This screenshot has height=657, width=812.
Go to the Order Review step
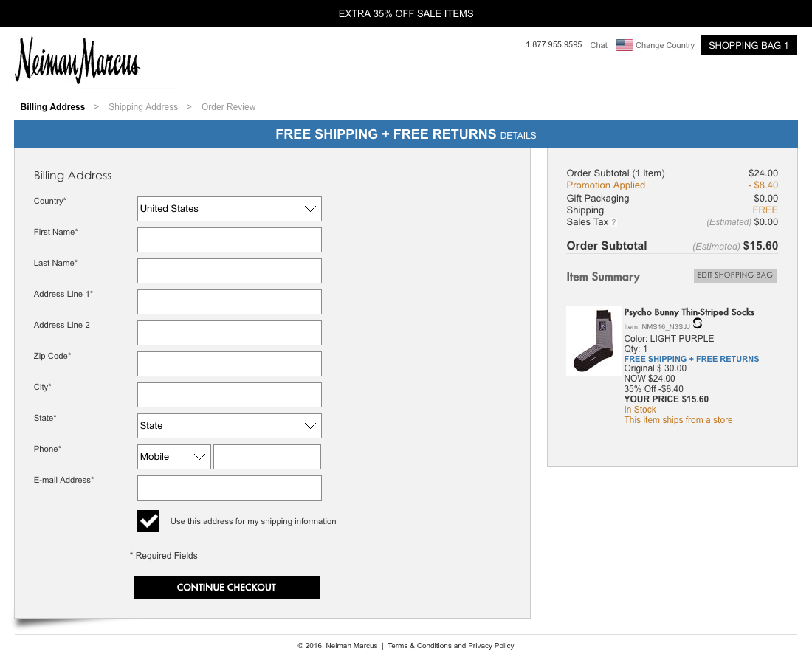228,106
